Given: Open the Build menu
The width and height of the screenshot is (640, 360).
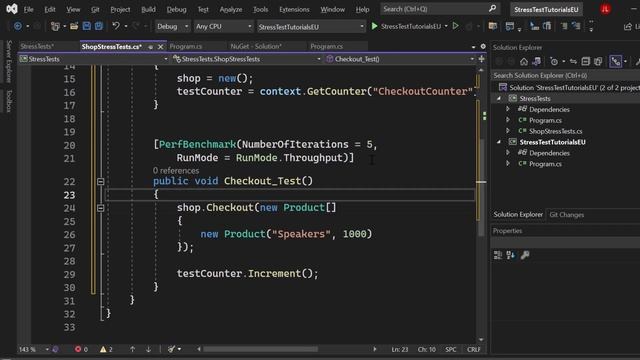Looking at the screenshot, I should (x=148, y=9).
